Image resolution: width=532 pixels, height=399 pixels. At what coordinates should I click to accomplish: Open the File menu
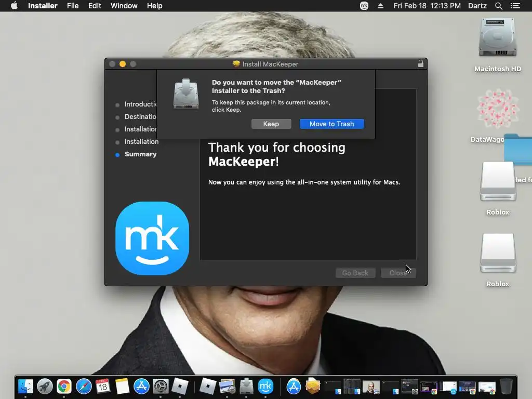click(73, 6)
